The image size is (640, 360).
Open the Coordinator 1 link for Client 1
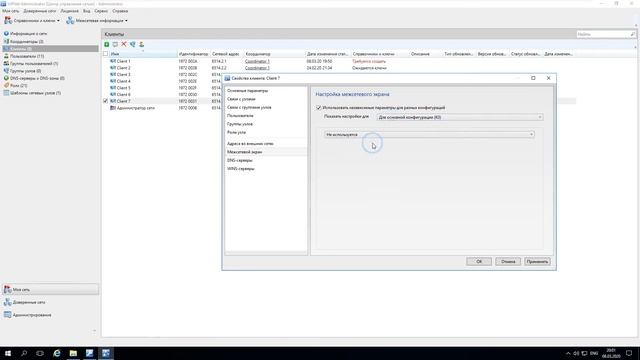click(x=257, y=61)
